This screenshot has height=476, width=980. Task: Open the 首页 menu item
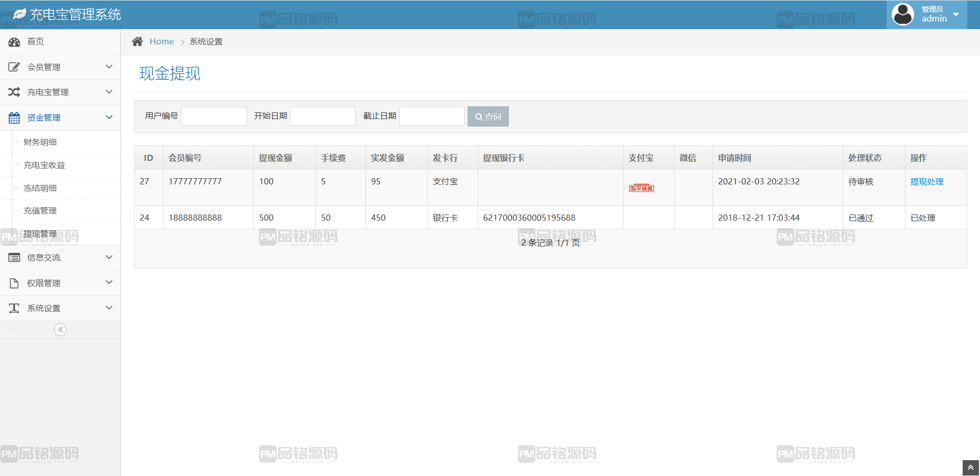[60, 41]
